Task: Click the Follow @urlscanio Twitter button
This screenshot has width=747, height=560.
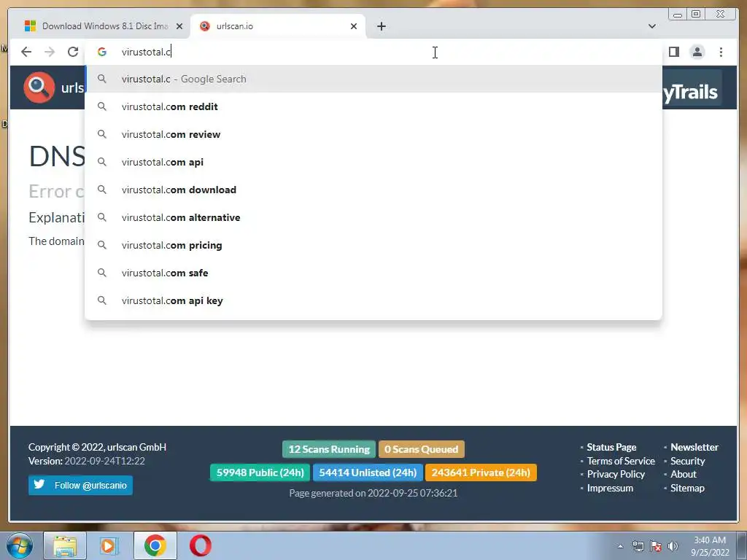Action: point(80,485)
